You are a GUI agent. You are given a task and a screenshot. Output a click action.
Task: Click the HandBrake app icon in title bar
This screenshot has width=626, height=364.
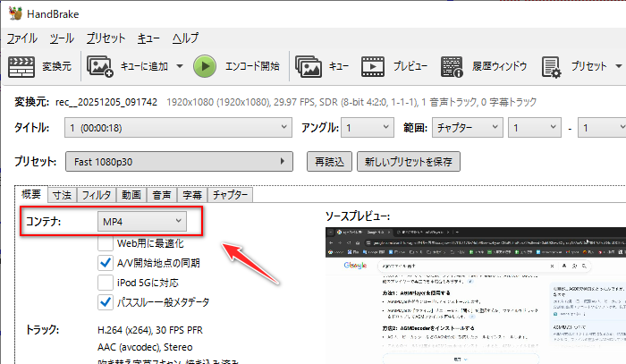pyautogui.click(x=13, y=13)
